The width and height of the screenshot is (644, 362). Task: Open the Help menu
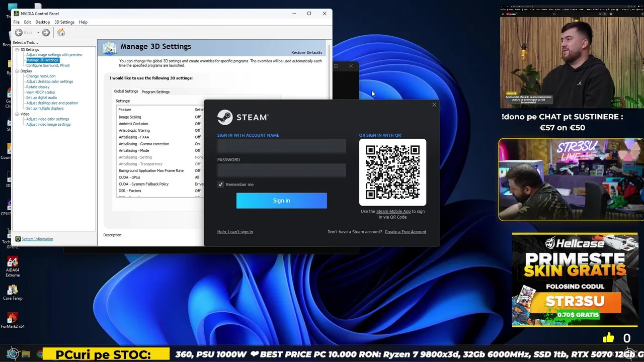coord(83,22)
